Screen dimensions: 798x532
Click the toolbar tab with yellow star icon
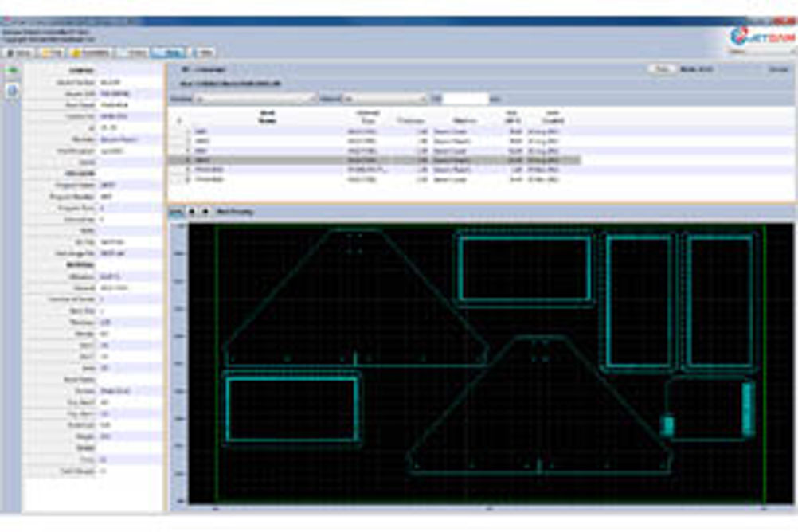91,53
